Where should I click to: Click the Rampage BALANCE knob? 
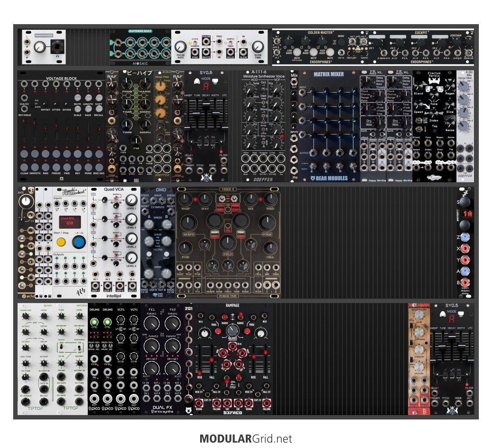[233, 330]
